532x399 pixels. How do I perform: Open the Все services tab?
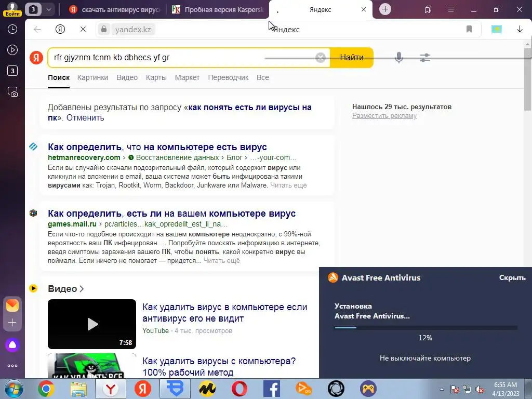[x=262, y=77]
